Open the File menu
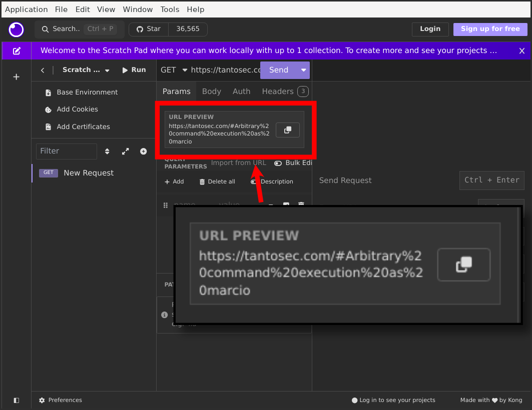Screen dimensions: 532x410 click(62, 9)
